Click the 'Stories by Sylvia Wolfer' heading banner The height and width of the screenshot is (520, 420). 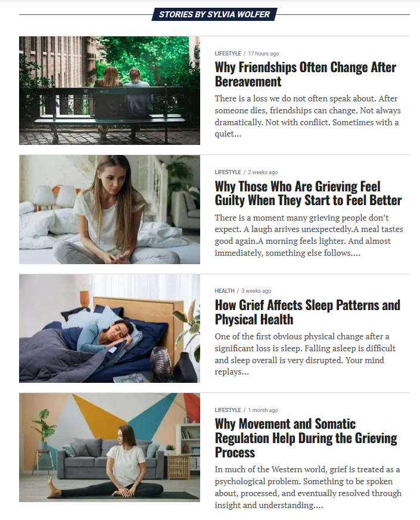pyautogui.click(x=214, y=14)
